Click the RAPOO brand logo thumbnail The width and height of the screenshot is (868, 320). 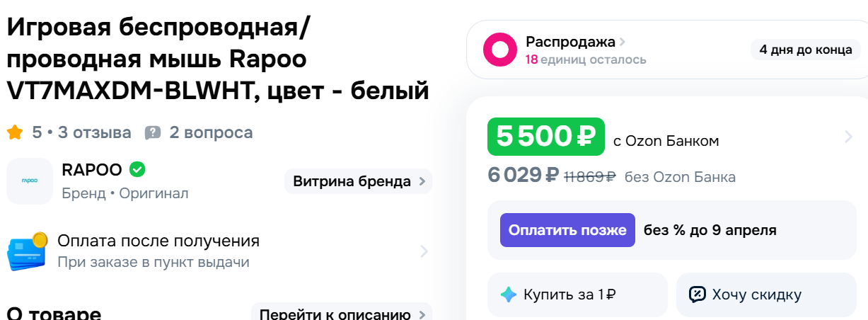pyautogui.click(x=30, y=181)
